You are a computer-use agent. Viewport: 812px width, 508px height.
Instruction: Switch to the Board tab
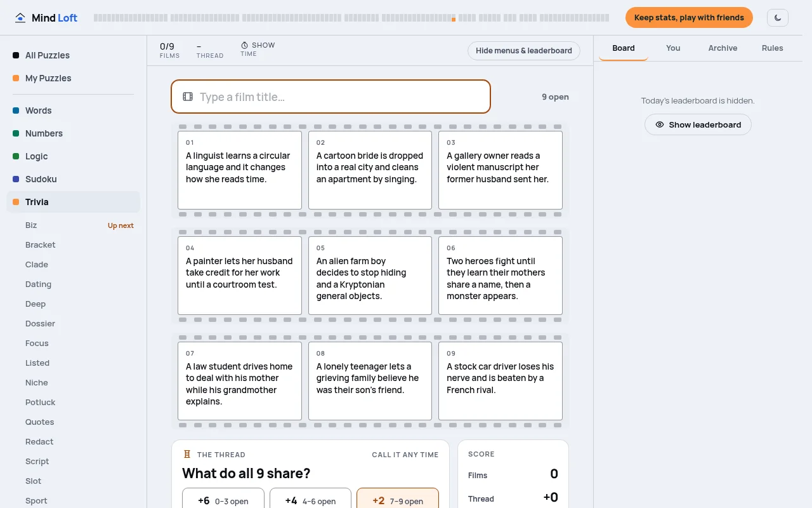[624, 48]
